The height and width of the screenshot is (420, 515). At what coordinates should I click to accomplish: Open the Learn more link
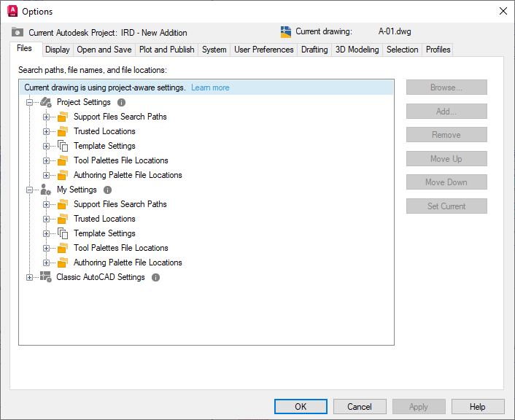210,87
